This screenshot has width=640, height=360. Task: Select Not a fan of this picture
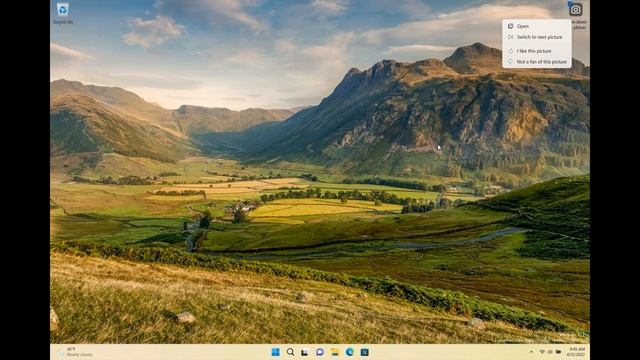(x=537, y=62)
